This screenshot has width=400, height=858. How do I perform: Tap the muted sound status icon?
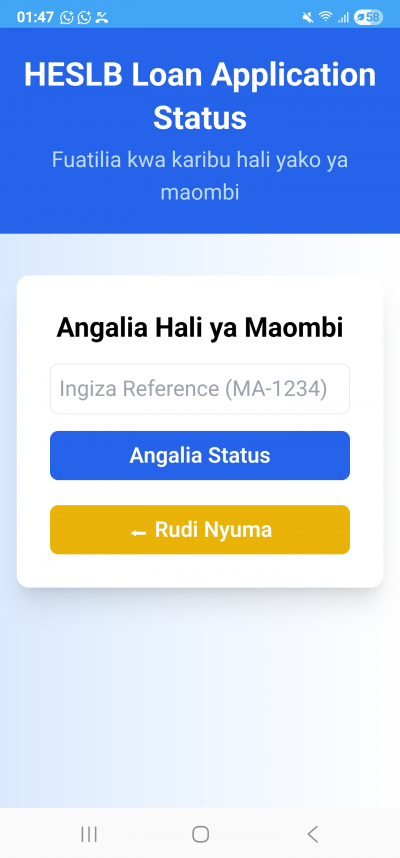coord(308,18)
